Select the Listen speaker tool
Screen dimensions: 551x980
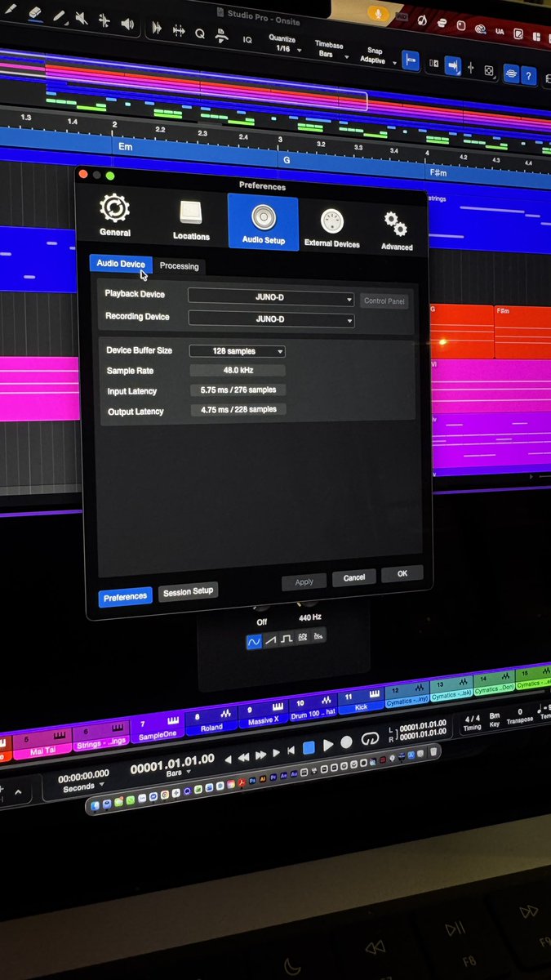click(x=128, y=24)
